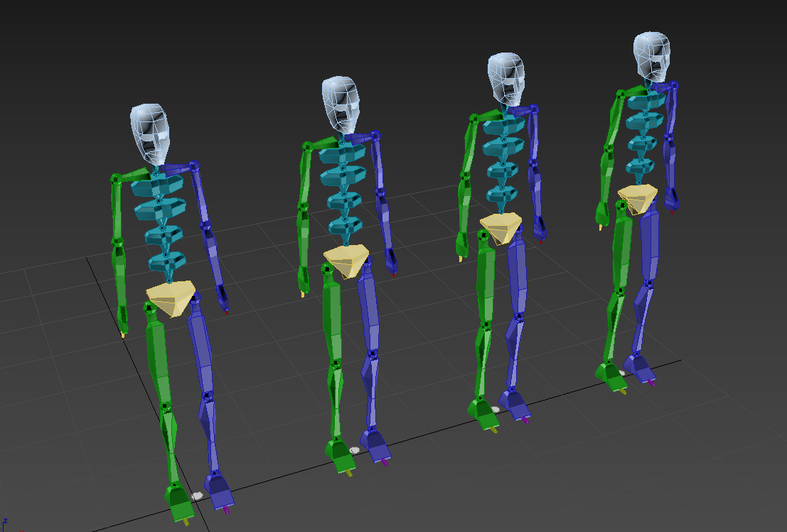Click the leftmost biped's green foot

(178, 503)
